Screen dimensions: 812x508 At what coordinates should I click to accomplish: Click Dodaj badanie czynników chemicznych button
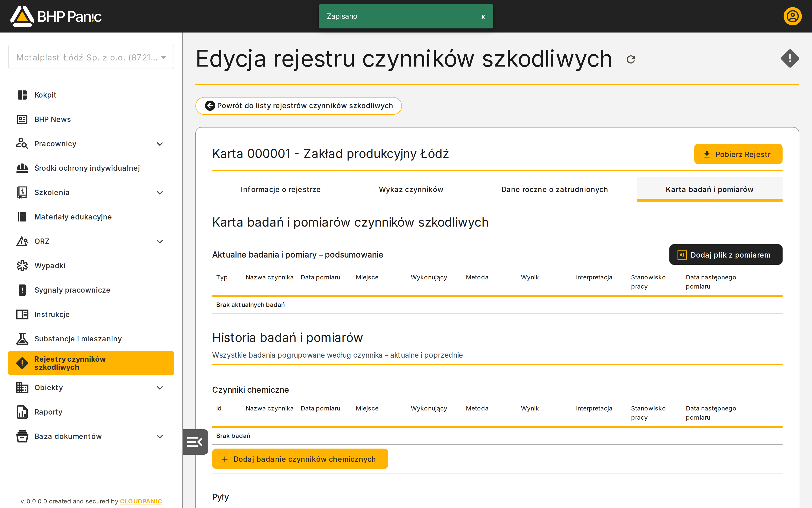[300, 459]
